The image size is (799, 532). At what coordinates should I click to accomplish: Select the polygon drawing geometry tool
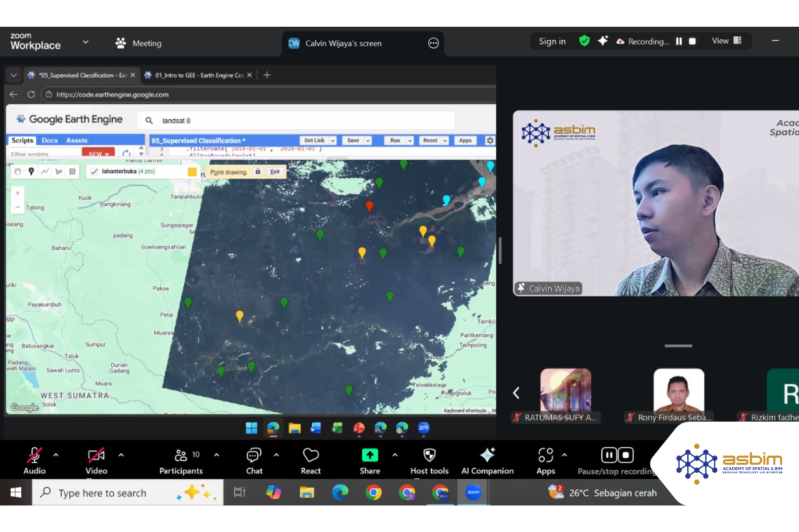pos(57,172)
